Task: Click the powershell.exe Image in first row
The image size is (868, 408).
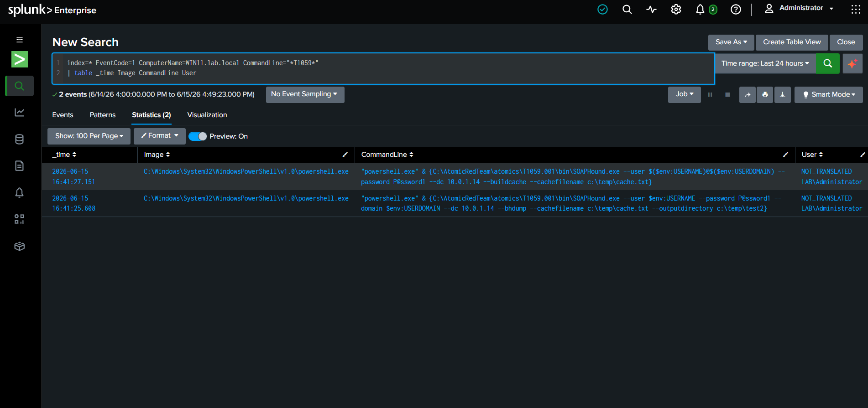Action: (x=246, y=171)
